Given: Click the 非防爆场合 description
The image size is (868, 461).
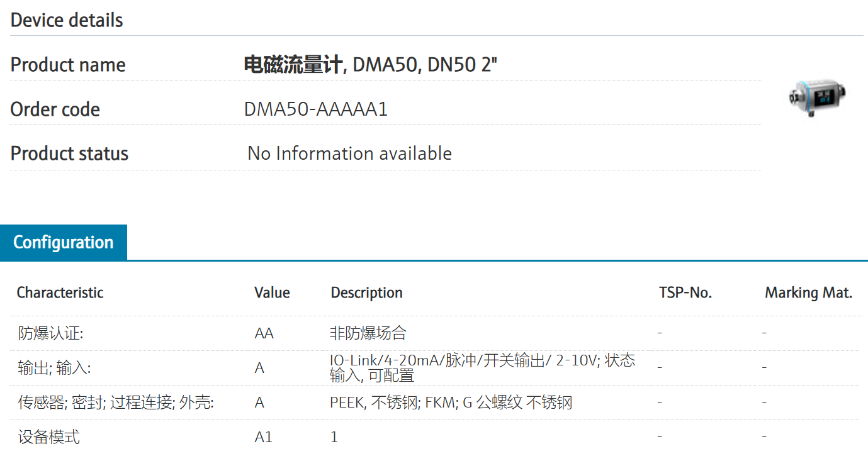Looking at the screenshot, I should pos(368,333).
